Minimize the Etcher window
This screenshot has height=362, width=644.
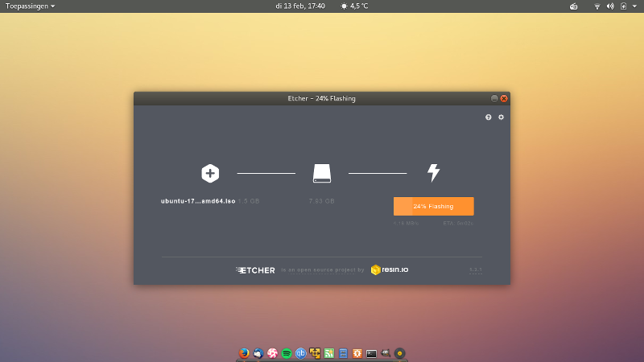(494, 98)
